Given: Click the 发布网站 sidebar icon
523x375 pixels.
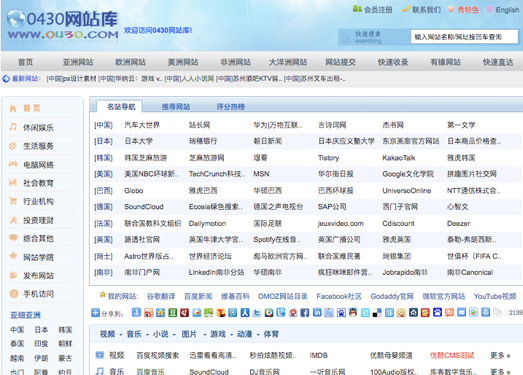Looking at the screenshot, I should pos(13,275).
